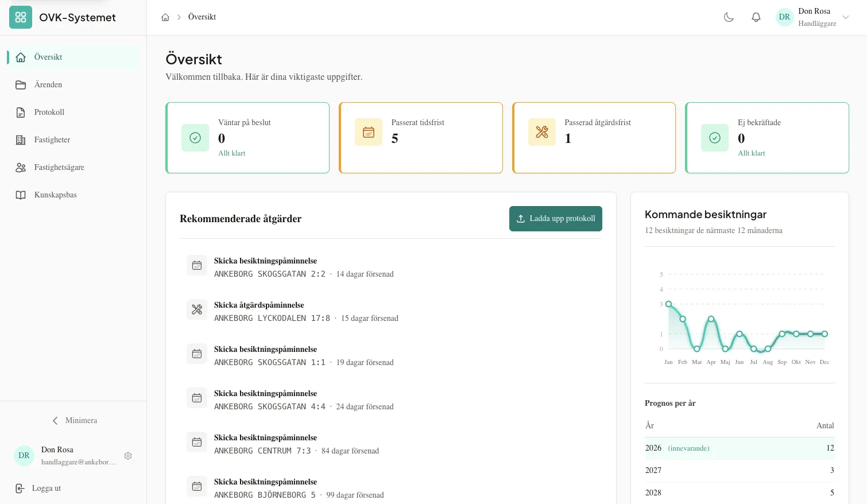Open the notifications bell

[756, 17]
